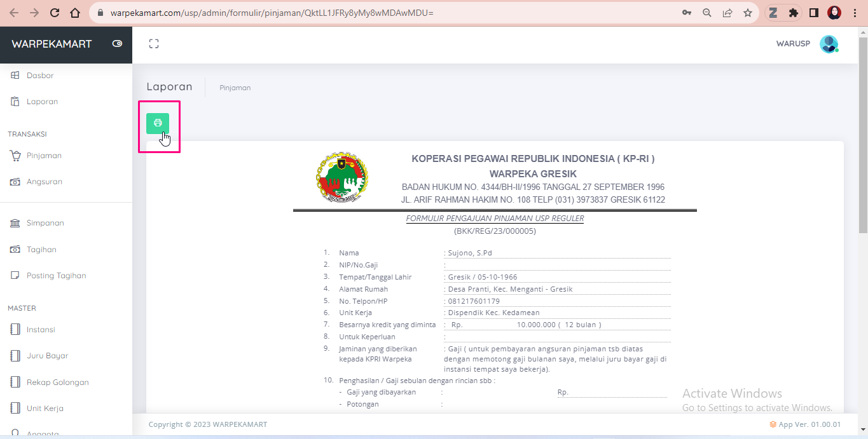This screenshot has height=439, width=868.
Task: Click the browser forward arrow
Action: 34,13
